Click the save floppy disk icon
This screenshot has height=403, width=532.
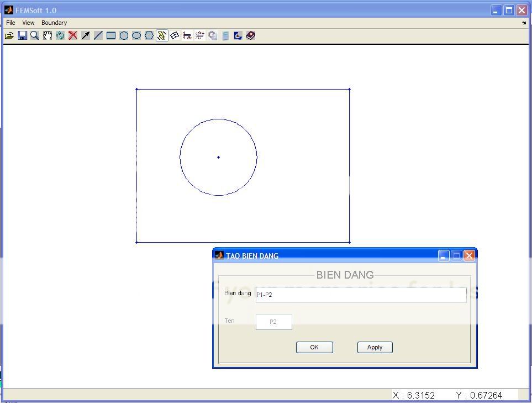tap(22, 36)
